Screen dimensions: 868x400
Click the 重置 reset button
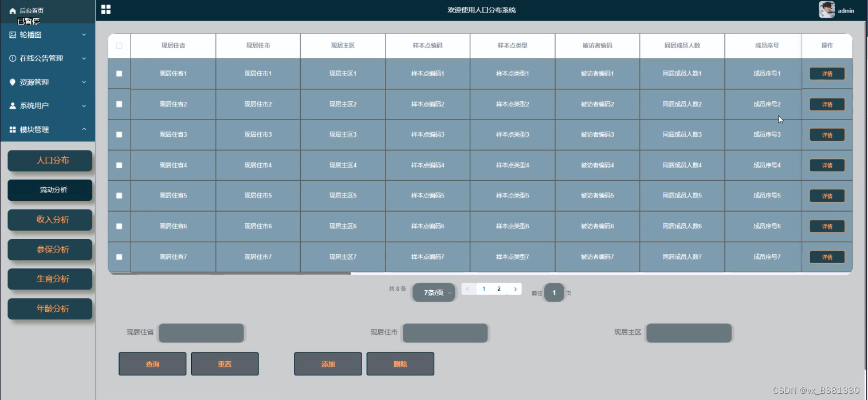(x=225, y=364)
